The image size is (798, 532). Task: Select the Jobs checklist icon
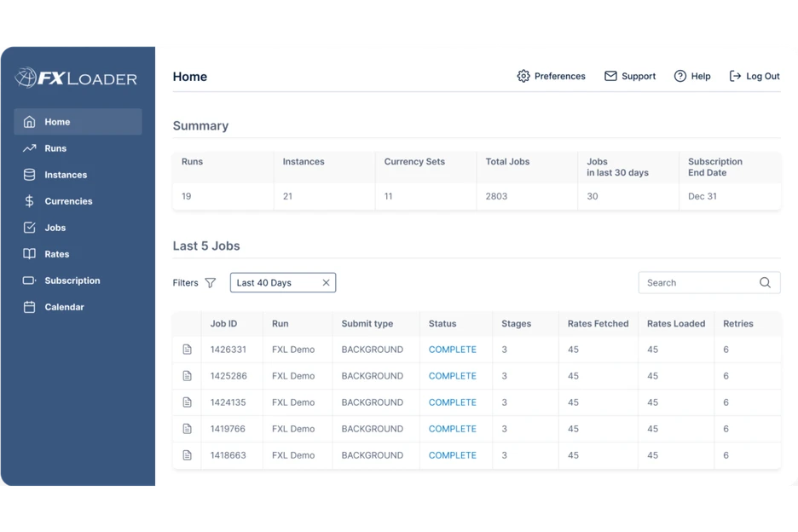click(x=30, y=227)
